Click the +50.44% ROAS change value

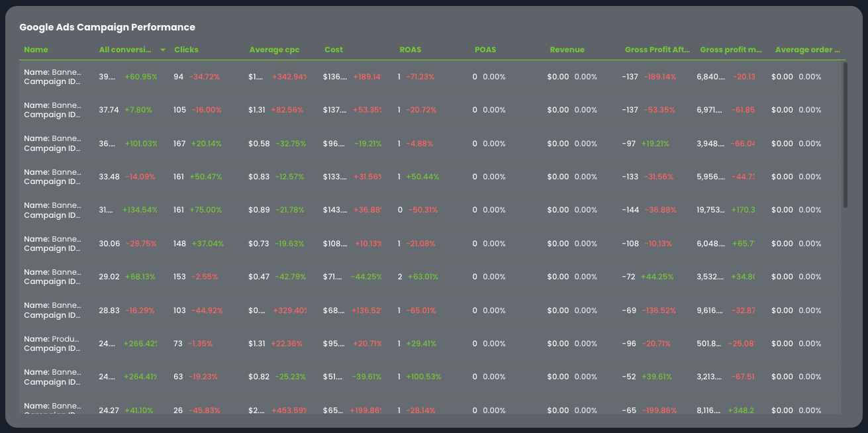tap(422, 177)
